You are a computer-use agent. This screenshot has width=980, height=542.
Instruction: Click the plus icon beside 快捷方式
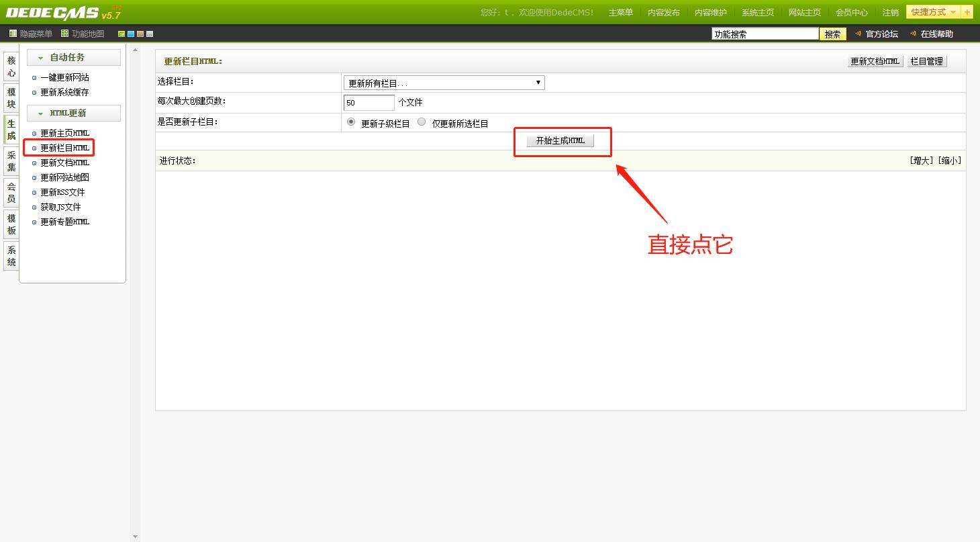click(x=967, y=12)
